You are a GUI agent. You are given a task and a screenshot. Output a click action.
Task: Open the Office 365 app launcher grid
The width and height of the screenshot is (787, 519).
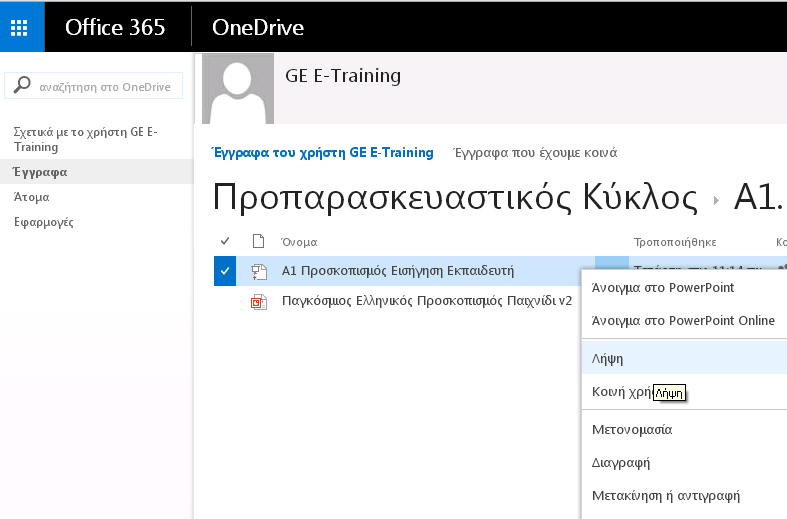point(19,27)
